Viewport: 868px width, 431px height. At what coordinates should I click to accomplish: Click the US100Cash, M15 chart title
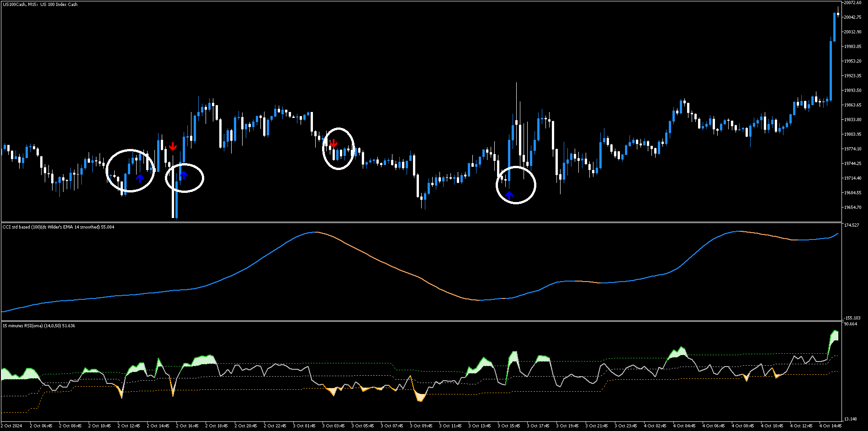(x=40, y=5)
